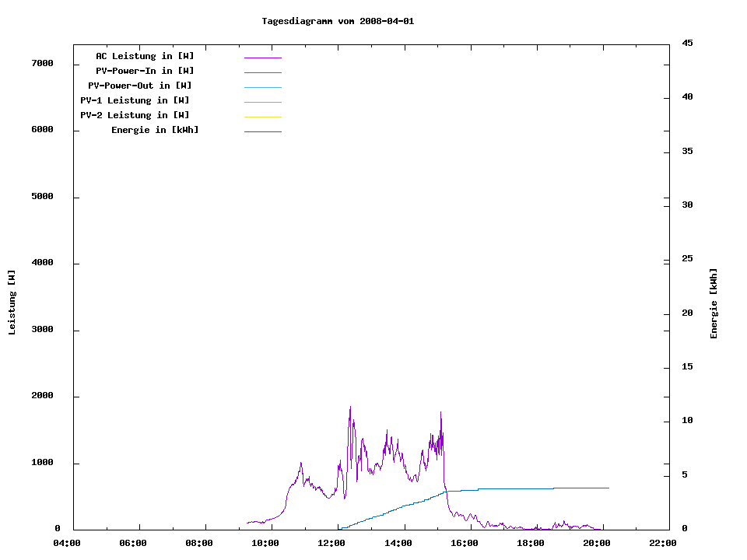
Task: Click the 10 right axis tick label
Action: 687,421
